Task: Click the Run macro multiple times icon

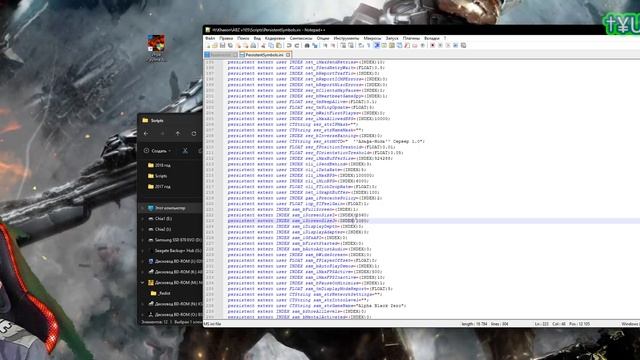Action: [x=456, y=45]
